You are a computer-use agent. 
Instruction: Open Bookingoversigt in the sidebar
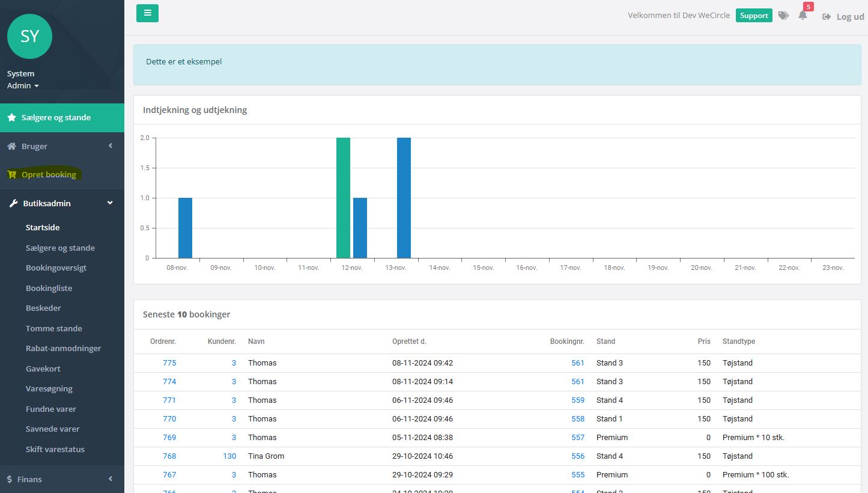pos(56,268)
